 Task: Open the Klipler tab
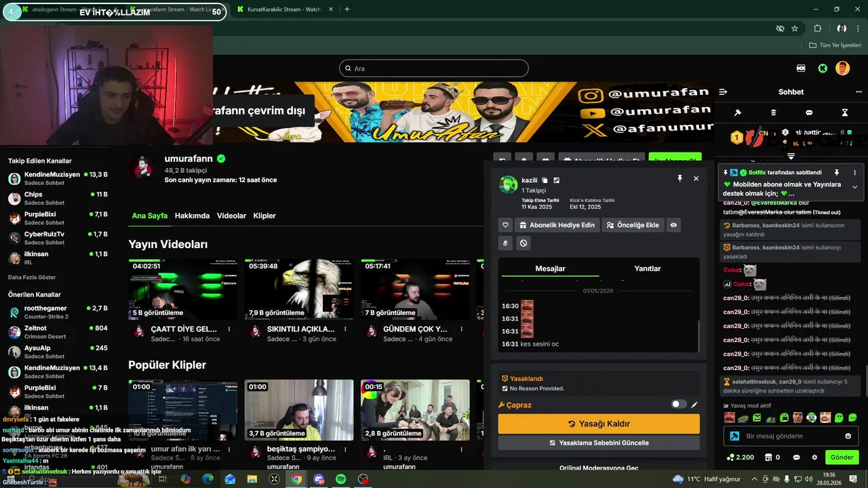pyautogui.click(x=264, y=216)
